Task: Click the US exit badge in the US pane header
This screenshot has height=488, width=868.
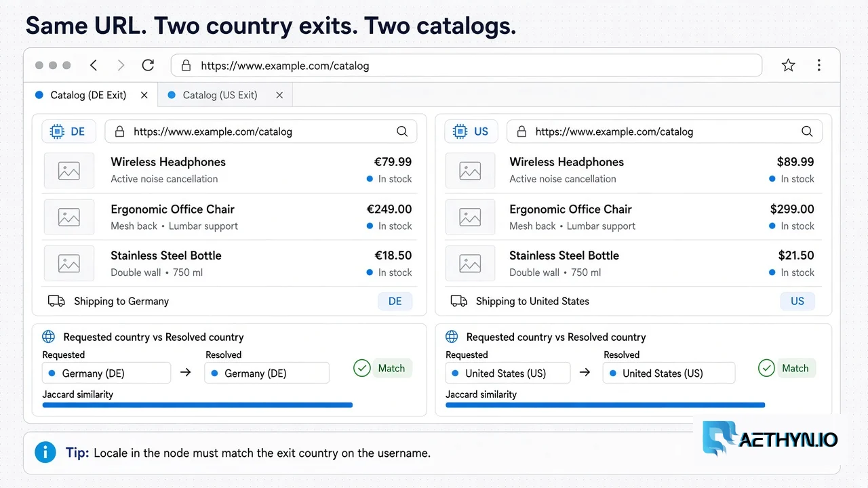Action: coord(471,131)
